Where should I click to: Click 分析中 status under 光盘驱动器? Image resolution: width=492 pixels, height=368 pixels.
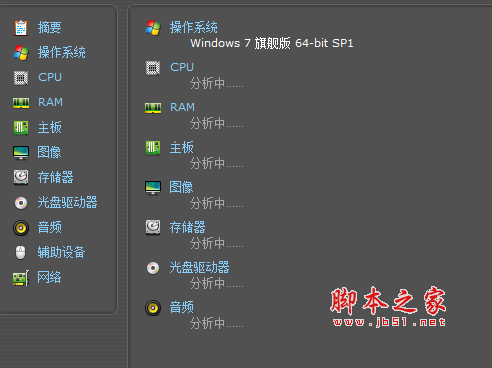[x=217, y=283]
